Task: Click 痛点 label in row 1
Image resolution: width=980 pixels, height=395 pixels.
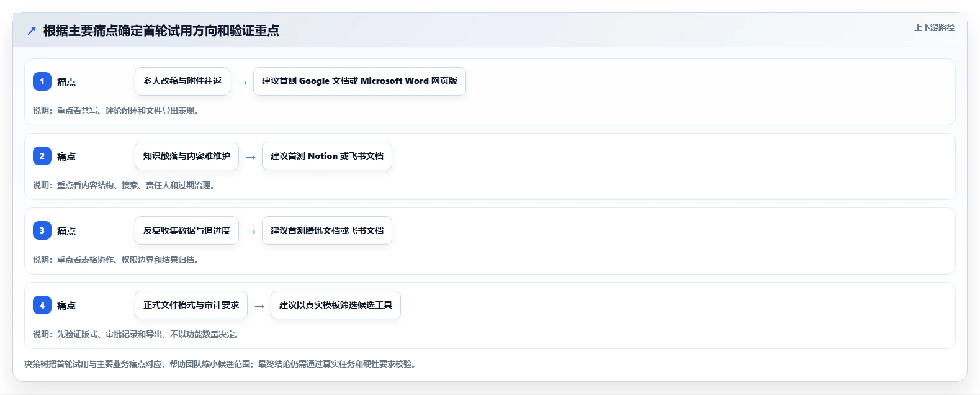Action: 66,82
